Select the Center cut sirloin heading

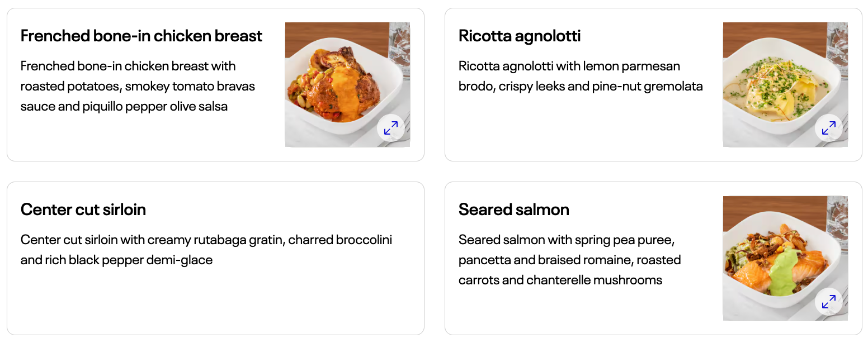coord(83,209)
